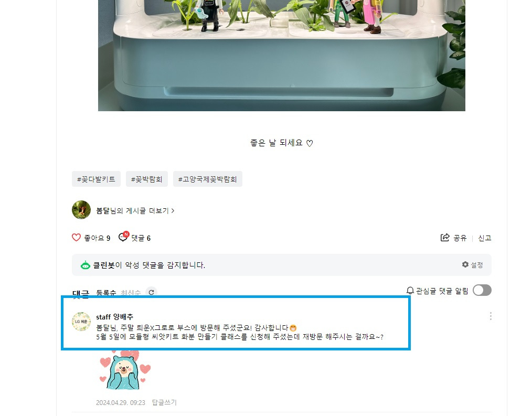Click the #꽃다발키트 hashtag

pos(96,179)
